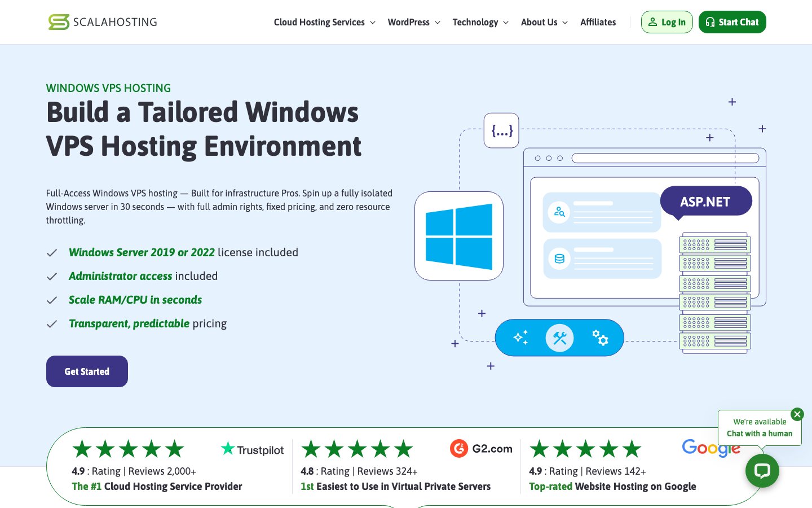Click the Google logo
812x508 pixels.
tap(710, 448)
